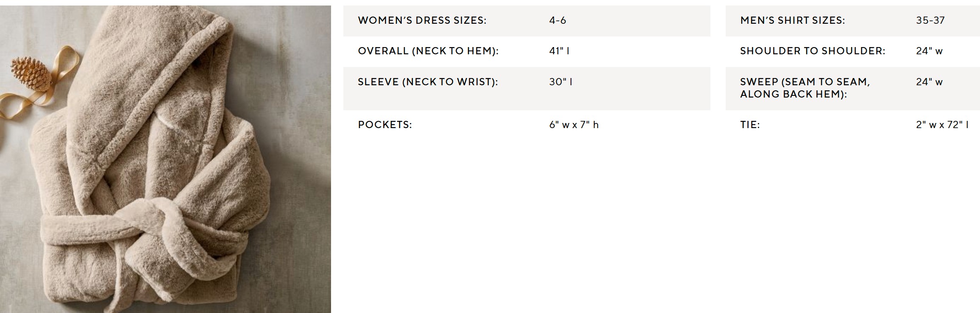Viewport: 980px width, 313px height.
Task: Select the Men's Shirt Sizes label
Action: coord(792,20)
